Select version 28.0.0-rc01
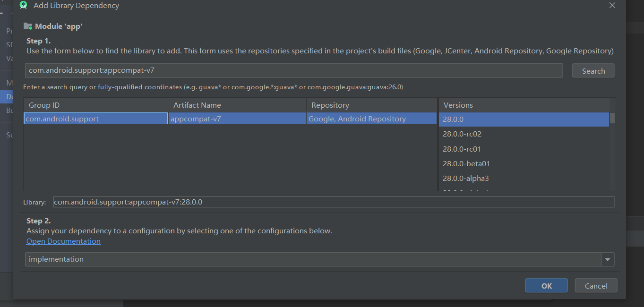Screen dimensions: 644x307 click(524, 149)
